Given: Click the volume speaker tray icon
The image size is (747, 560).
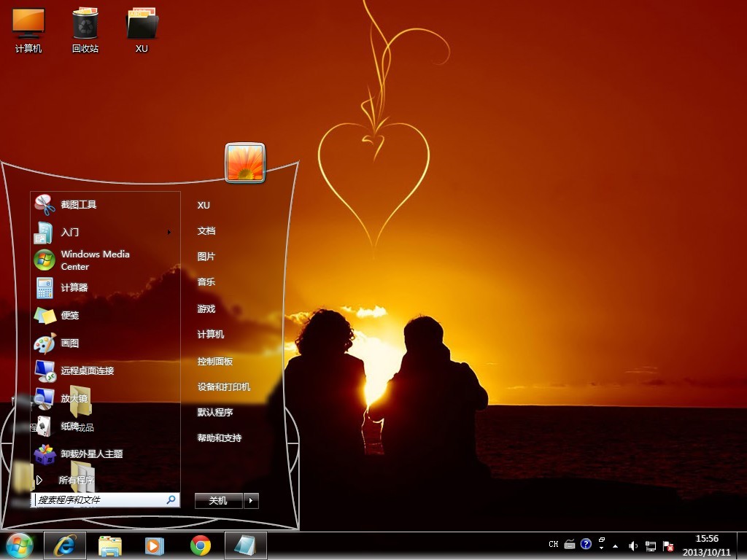Looking at the screenshot, I should pos(632,545).
